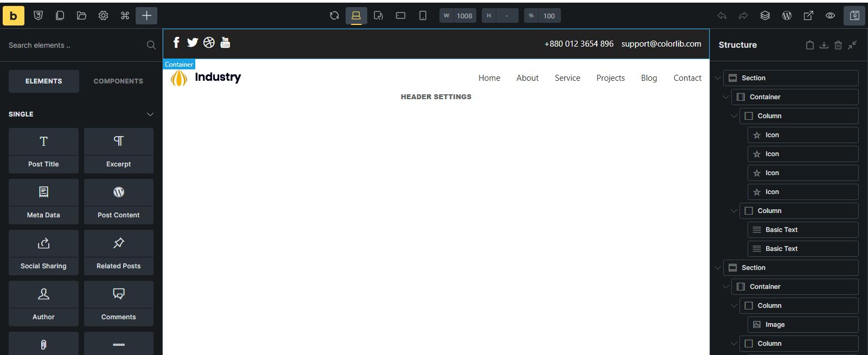Switch to the COMPONENTS tab

[118, 81]
